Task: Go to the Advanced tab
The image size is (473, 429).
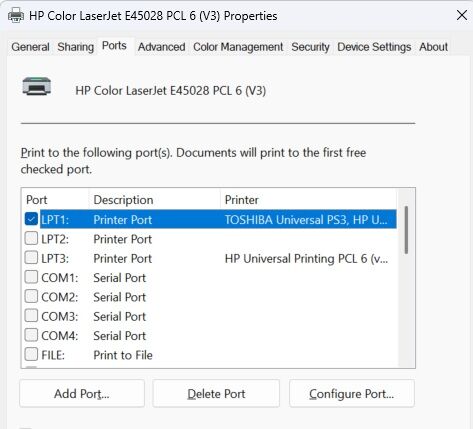Action: click(162, 47)
